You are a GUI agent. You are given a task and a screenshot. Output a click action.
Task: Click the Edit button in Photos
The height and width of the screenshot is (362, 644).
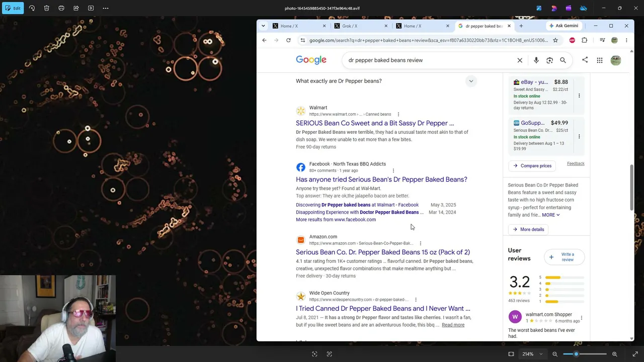12,8
